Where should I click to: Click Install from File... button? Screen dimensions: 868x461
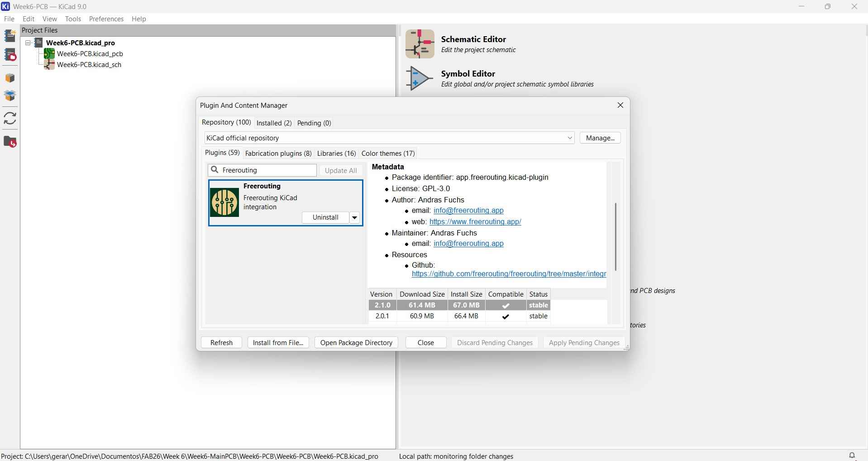pyautogui.click(x=278, y=343)
